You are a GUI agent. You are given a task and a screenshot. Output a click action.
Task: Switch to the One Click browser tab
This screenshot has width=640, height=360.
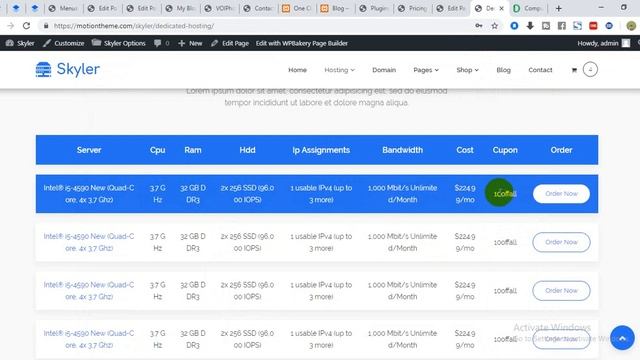(297, 8)
